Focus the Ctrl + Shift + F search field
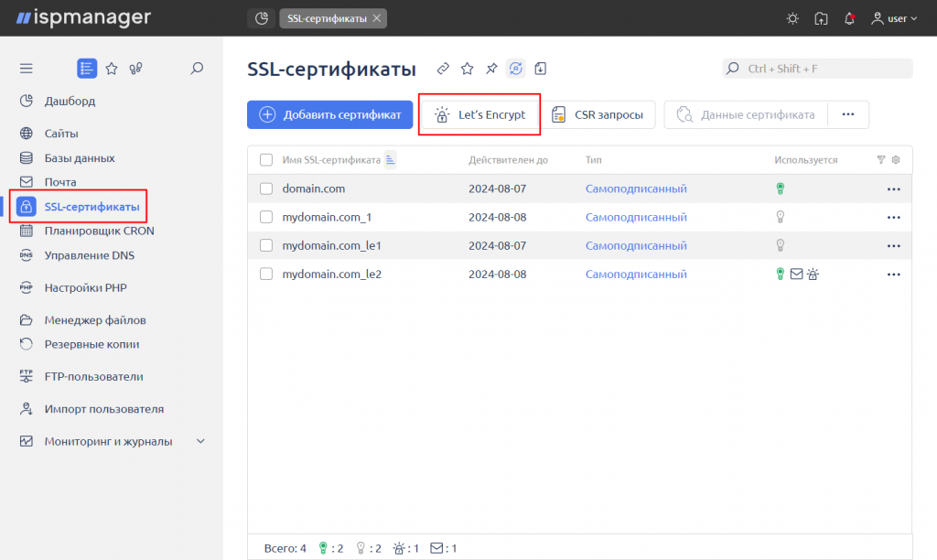 (x=817, y=68)
